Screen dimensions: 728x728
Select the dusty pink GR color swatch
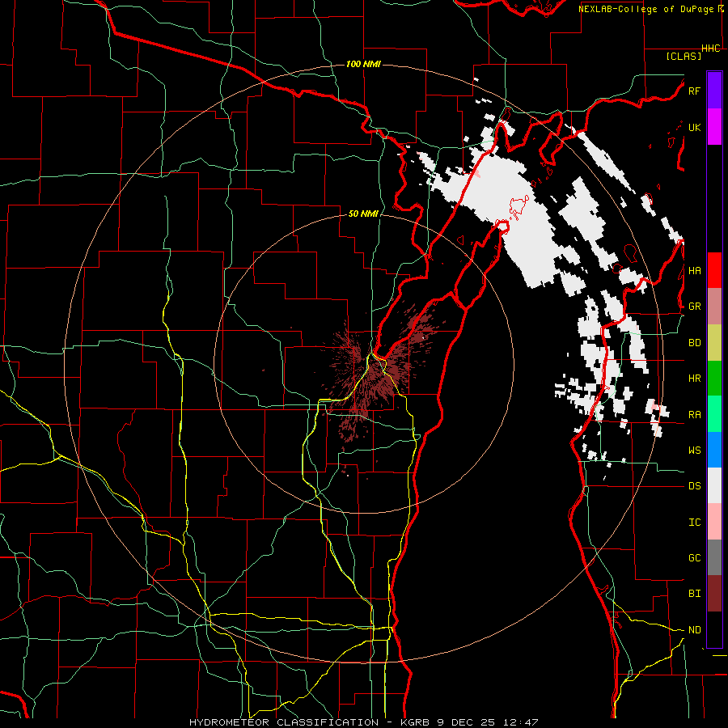tap(714, 307)
